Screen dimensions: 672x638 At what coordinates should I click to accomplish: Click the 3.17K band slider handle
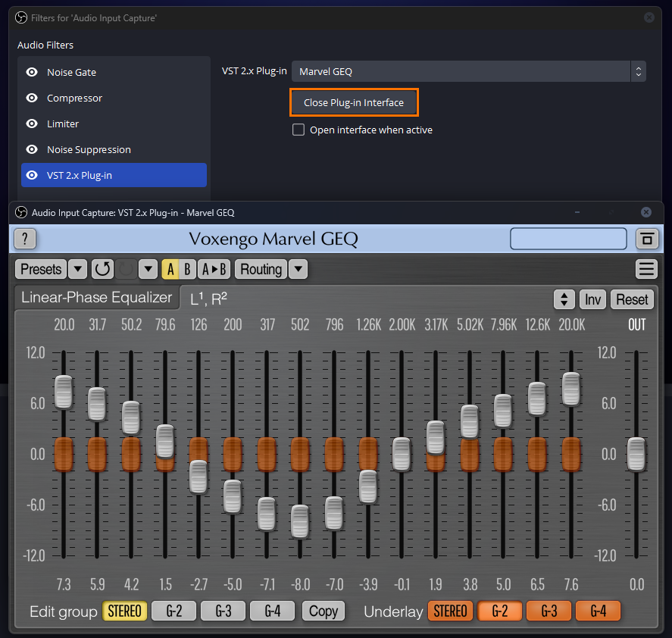coord(436,438)
